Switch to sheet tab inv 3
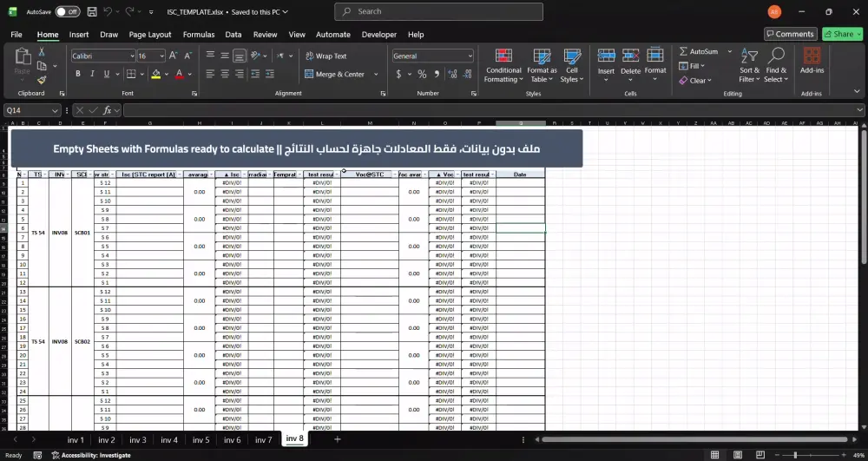This screenshot has width=868, height=461. point(138,440)
